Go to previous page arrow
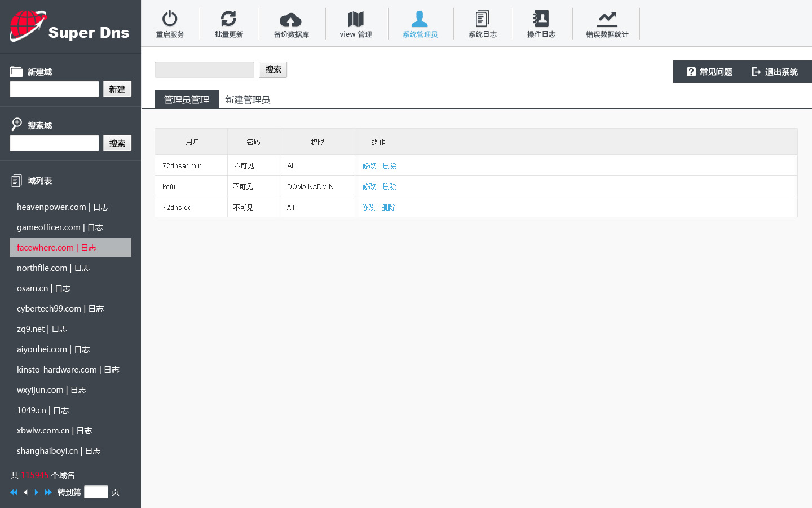Screen dimensions: 812x508 [x=25, y=492]
